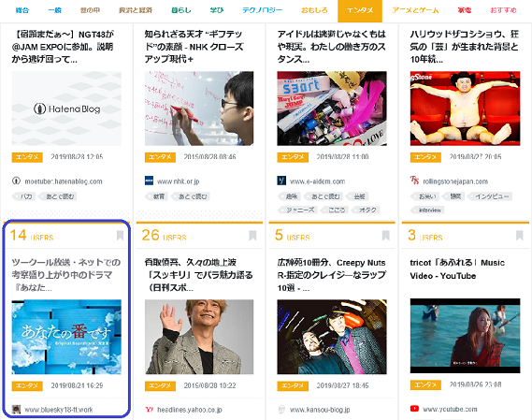Select the 学び tab
The width and height of the screenshot is (532, 420).
(x=217, y=10)
